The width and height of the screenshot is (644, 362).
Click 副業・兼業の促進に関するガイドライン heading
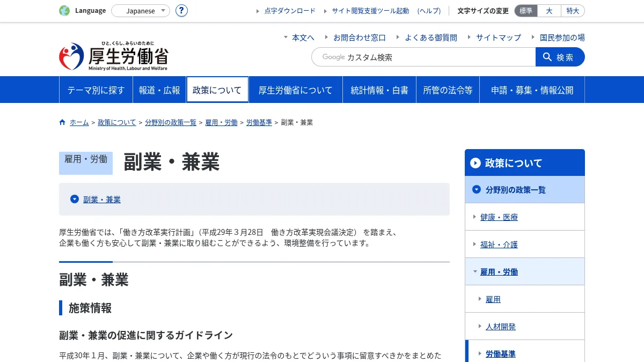pos(146,335)
